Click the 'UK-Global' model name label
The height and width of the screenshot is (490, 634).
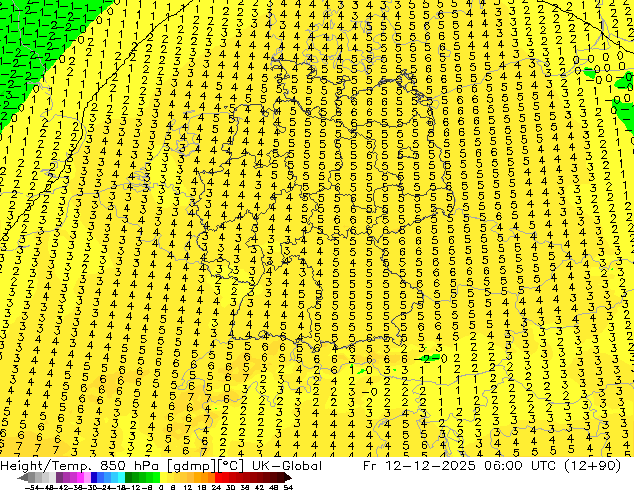tap(287, 466)
